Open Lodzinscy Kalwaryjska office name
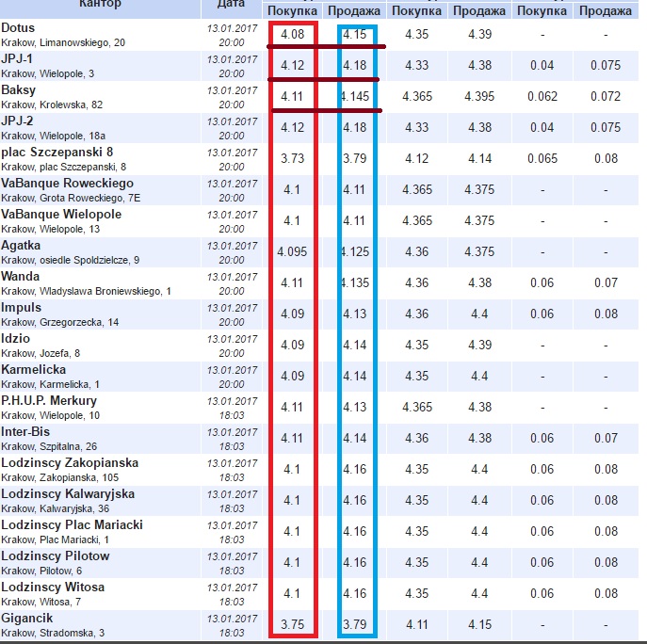Screen dimensions: 647x644 point(68,494)
